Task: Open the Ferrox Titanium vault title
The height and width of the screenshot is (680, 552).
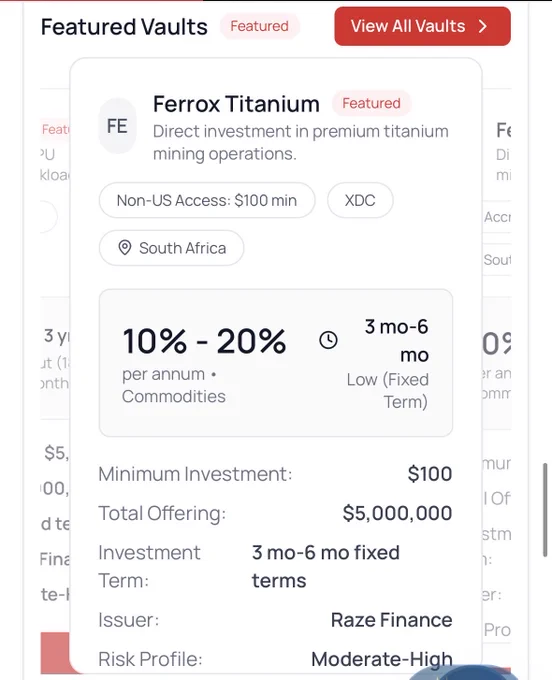Action: [236, 104]
